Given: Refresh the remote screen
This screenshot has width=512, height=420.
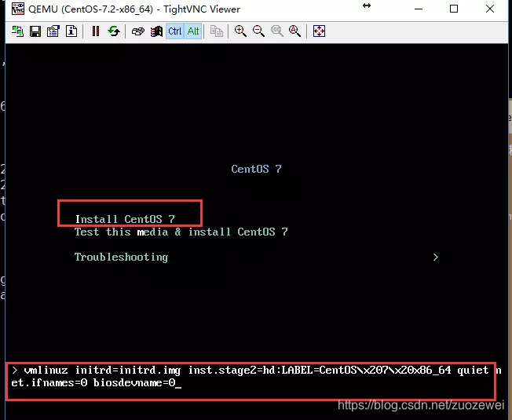Looking at the screenshot, I should [114, 31].
